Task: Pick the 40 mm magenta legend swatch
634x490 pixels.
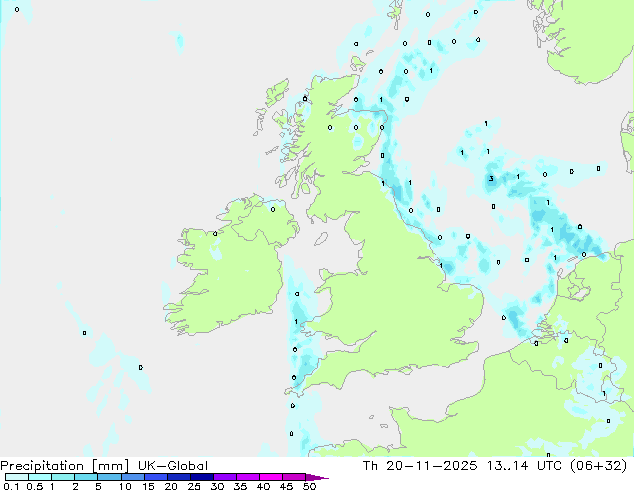Action: pyautogui.click(x=271, y=477)
